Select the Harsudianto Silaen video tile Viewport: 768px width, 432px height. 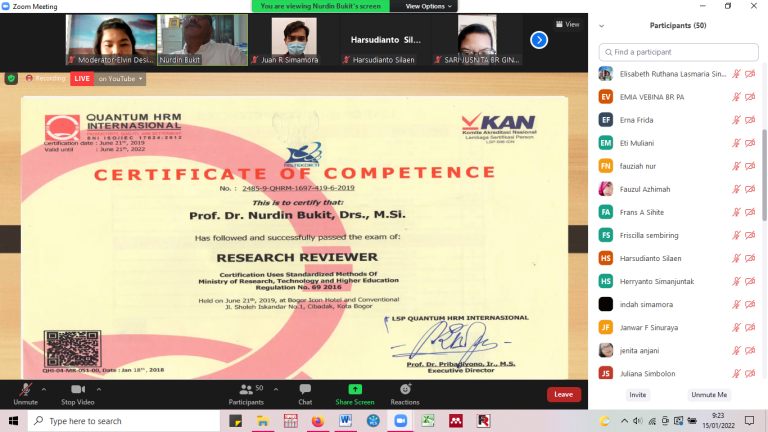point(385,40)
